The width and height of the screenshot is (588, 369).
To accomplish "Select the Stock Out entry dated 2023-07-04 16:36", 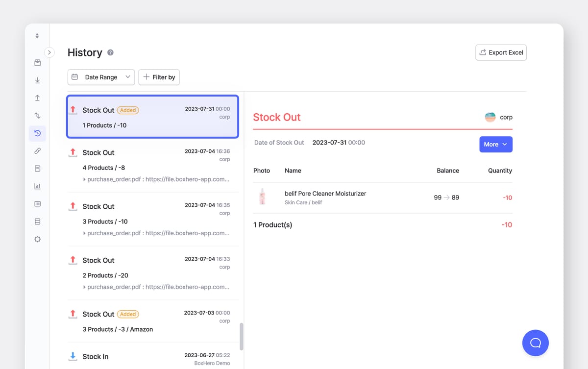I will pyautogui.click(x=152, y=166).
